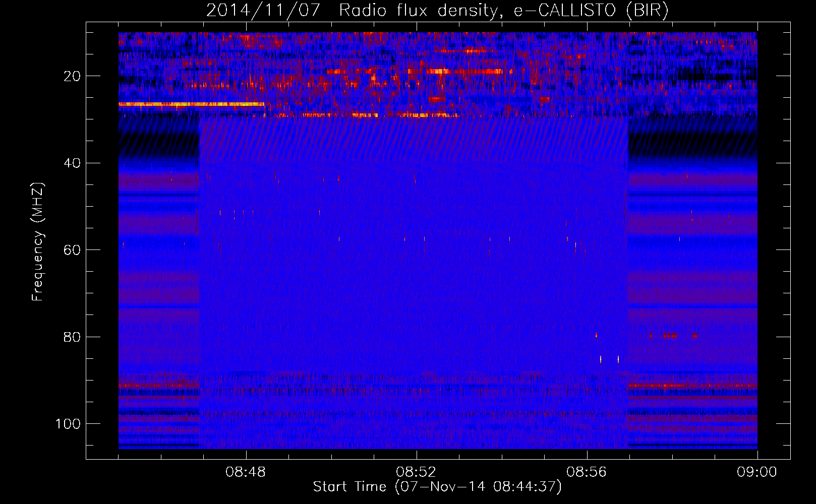Click the '100' frequency tick label
The width and height of the screenshot is (816, 504).
click(x=68, y=424)
